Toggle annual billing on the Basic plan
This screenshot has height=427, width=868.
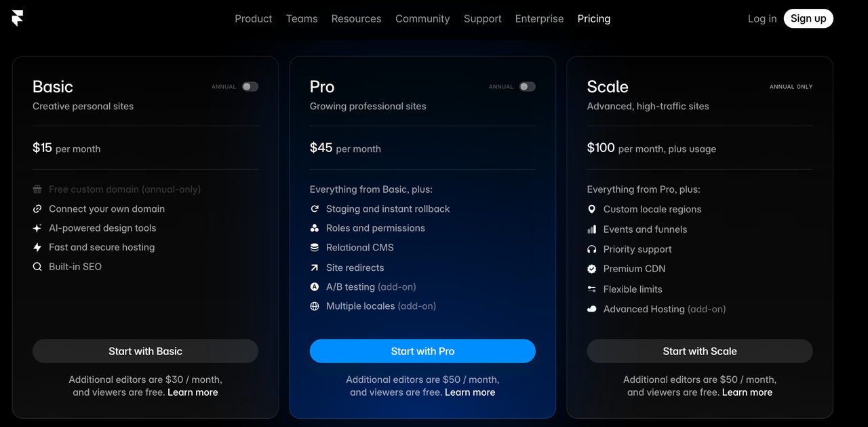click(250, 86)
